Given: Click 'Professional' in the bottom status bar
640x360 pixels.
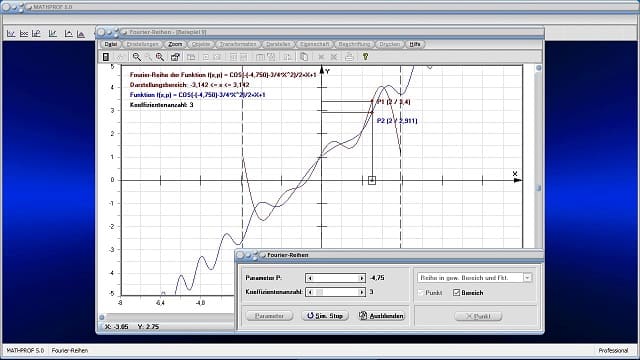Looking at the screenshot, I should click(613, 350).
